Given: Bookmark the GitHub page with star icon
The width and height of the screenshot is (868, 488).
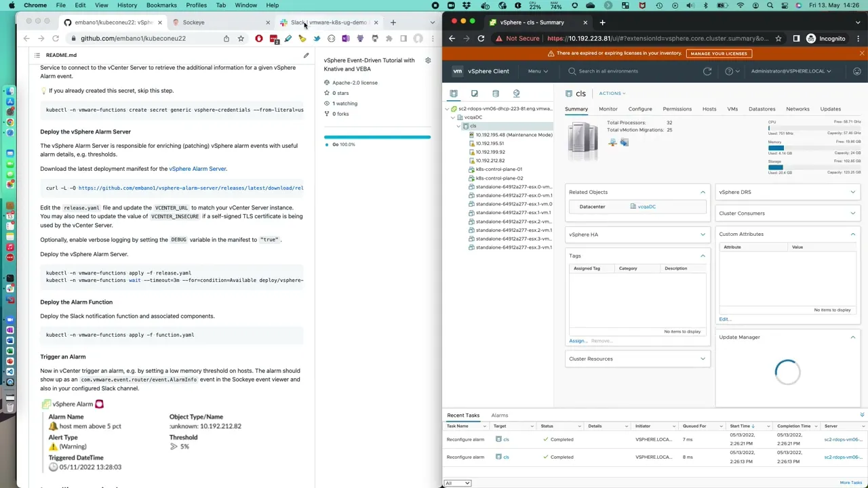Looking at the screenshot, I should coord(241,39).
